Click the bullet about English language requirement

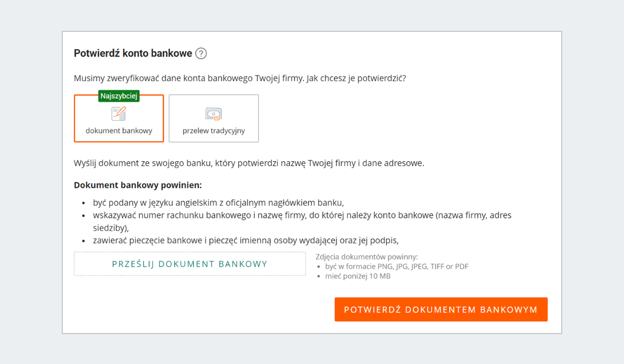(218, 202)
